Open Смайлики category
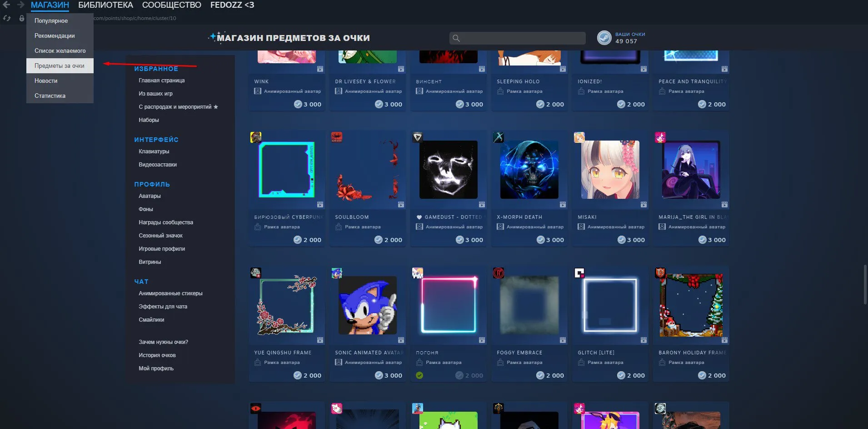 (151, 320)
